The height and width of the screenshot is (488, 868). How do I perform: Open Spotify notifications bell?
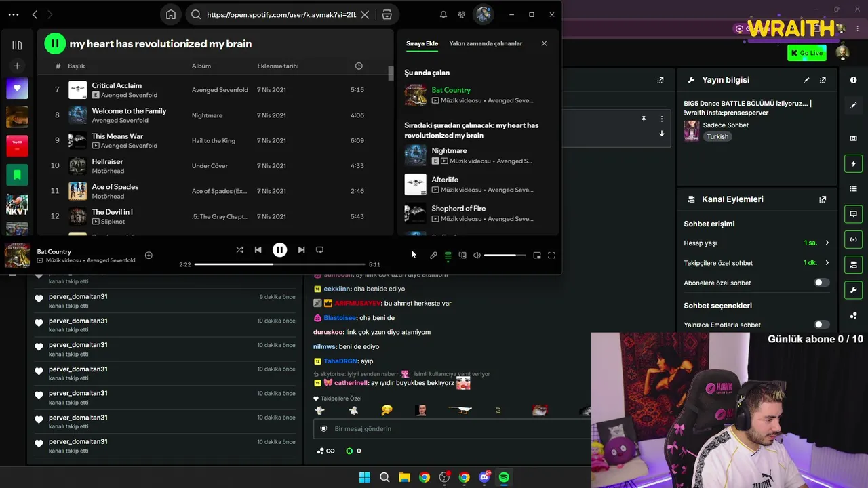click(x=443, y=14)
